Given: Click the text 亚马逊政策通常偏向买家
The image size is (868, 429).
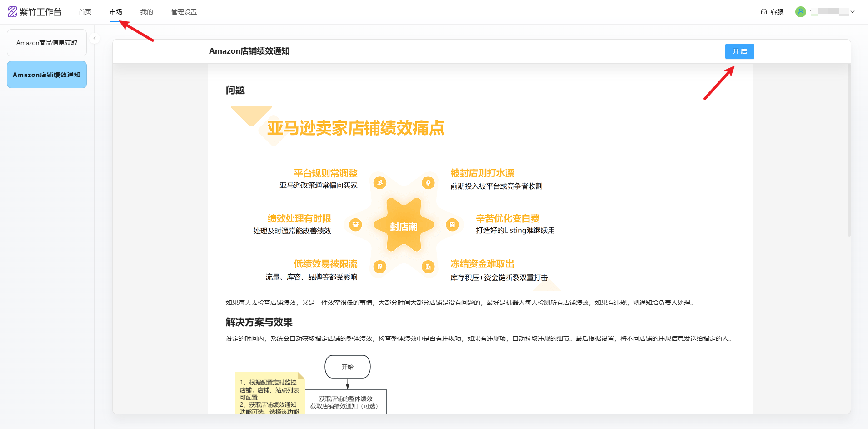Looking at the screenshot, I should (x=319, y=186).
